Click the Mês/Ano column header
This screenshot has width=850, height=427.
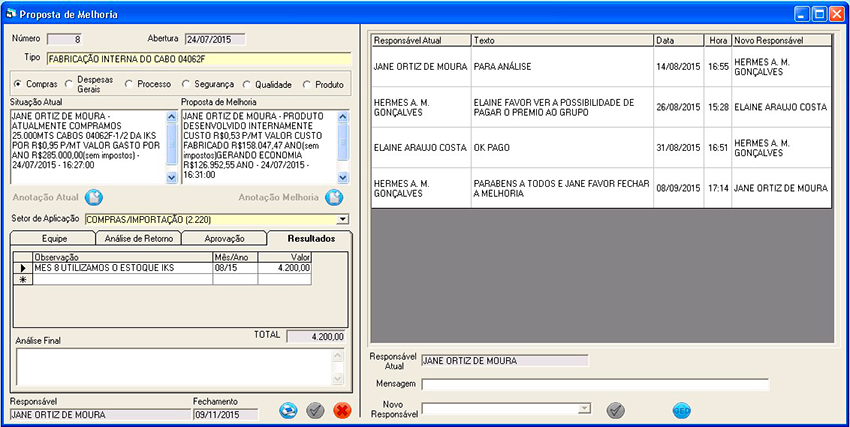235,257
